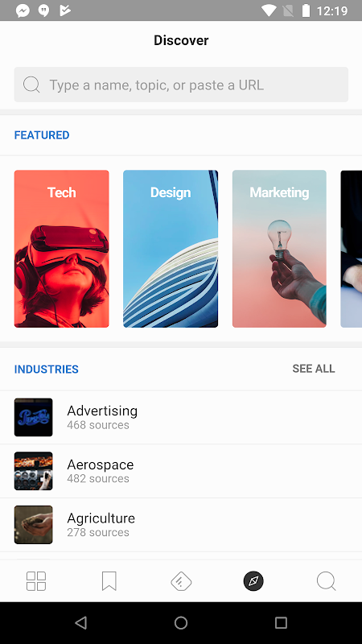This screenshot has height=644, width=362.
Task: Click SEE ALL for Industries
Action: (x=314, y=369)
